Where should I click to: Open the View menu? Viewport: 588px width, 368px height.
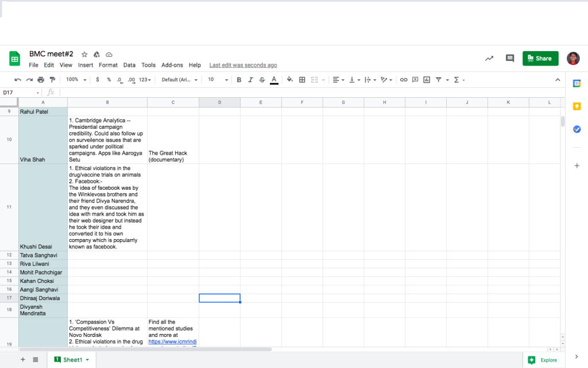65,65
